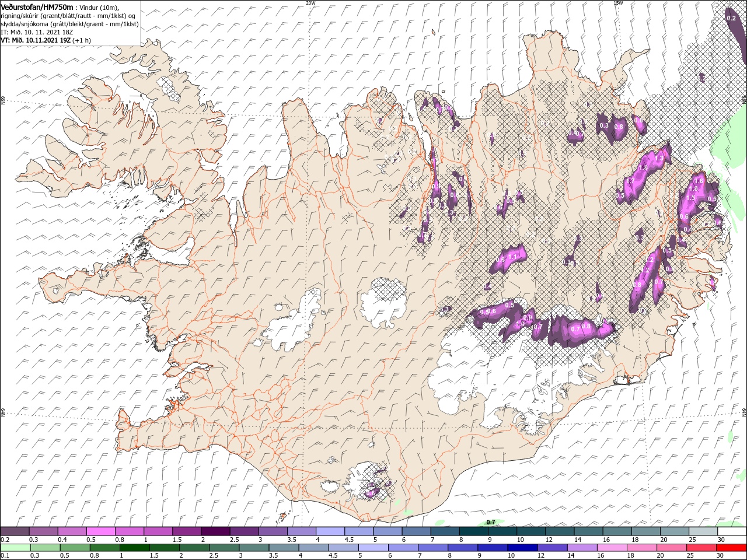Viewport: 747px width, 560px height.
Task: Click the '1.6' snowfall value near the east coast
Action: tap(699, 181)
